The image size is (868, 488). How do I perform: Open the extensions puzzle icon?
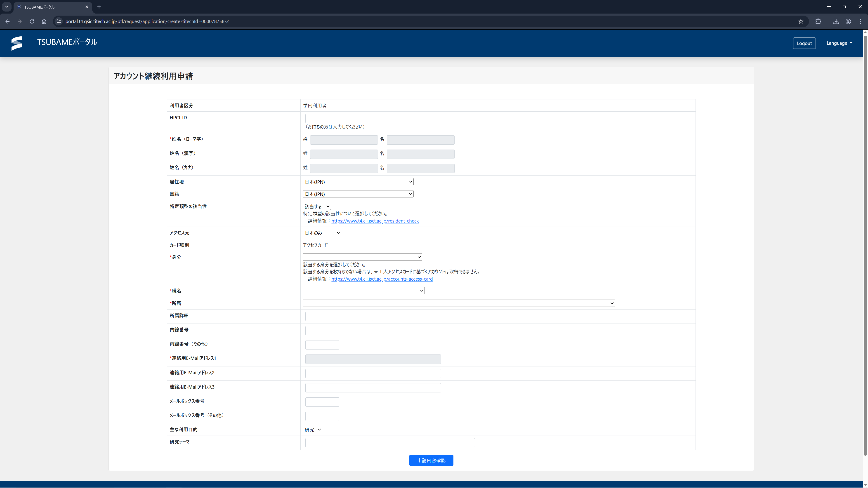[x=818, y=21]
